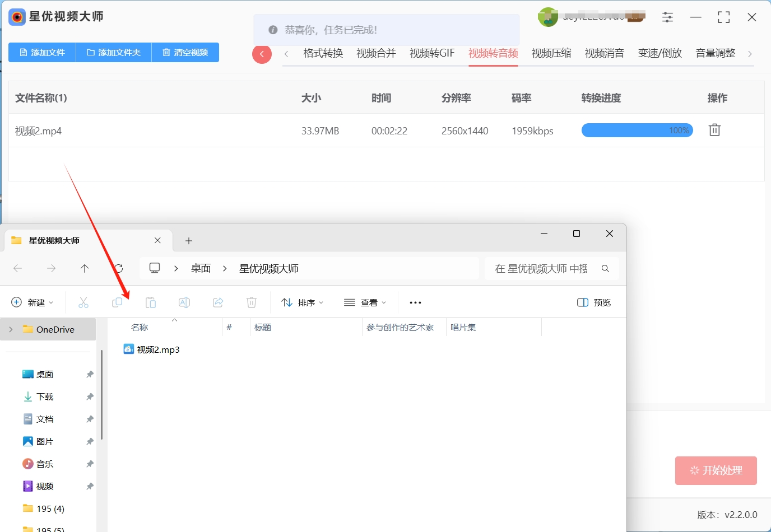
Task: Click 桌面 in Explorer breadcrumb
Action: [x=201, y=269]
